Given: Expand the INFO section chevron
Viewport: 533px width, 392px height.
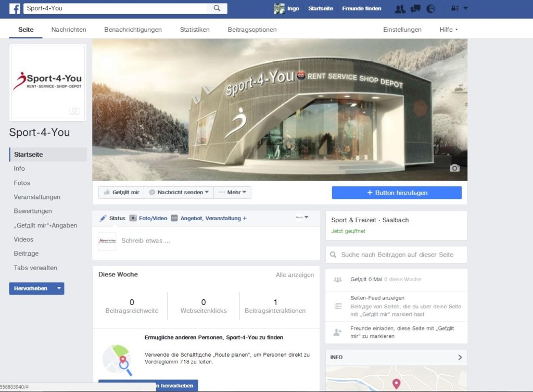Looking at the screenshot, I should tap(460, 357).
